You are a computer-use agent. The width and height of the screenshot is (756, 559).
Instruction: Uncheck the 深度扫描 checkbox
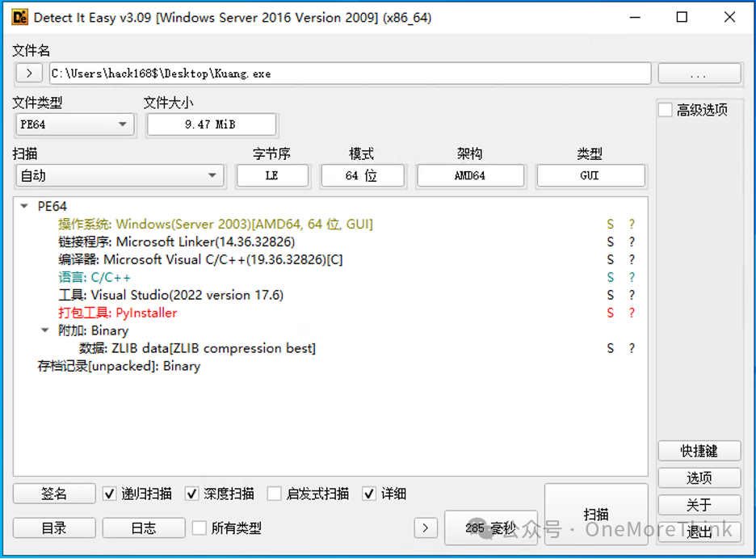[192, 494]
